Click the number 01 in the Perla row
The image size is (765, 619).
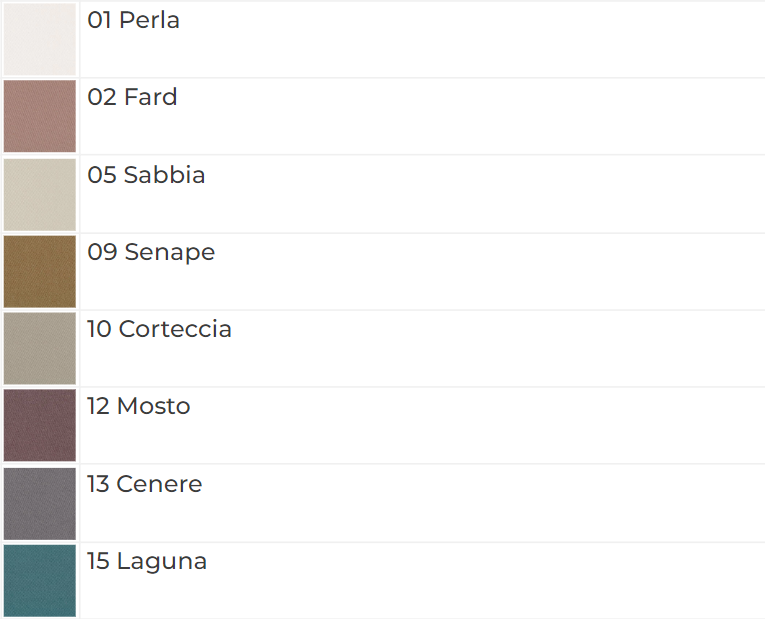pos(99,20)
